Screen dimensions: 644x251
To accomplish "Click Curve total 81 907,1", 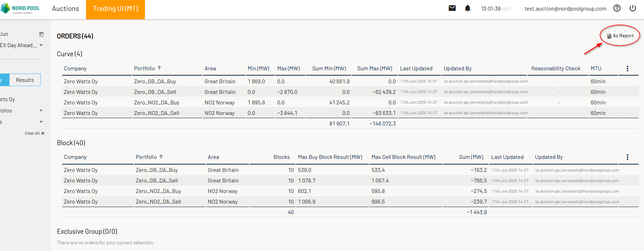I will tap(339, 123).
